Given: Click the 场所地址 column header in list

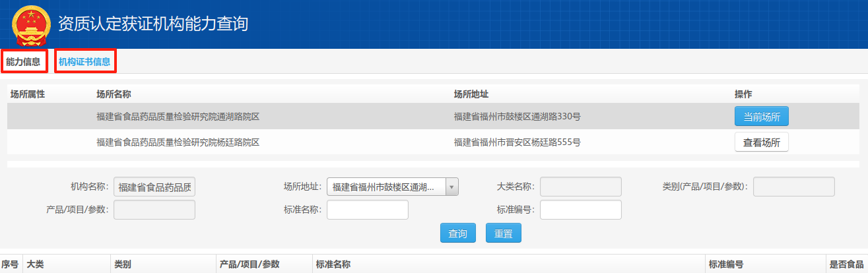Looking at the screenshot, I should (x=471, y=94).
